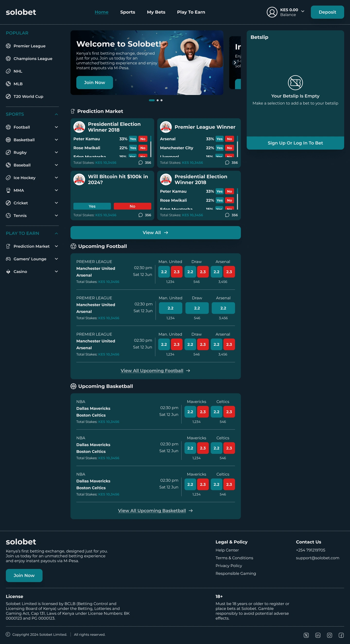Collapse the SPORTS sidebar section
The height and width of the screenshot is (644, 350).
point(56,114)
